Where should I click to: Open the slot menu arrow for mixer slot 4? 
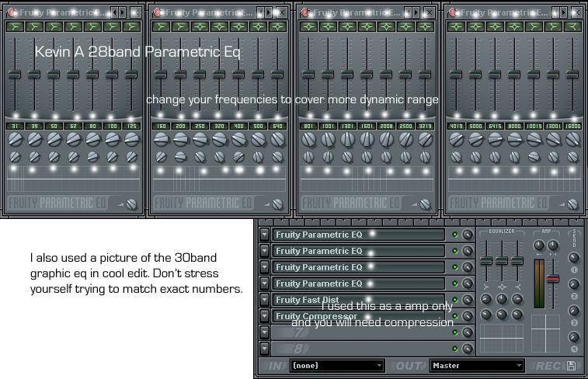[264, 283]
